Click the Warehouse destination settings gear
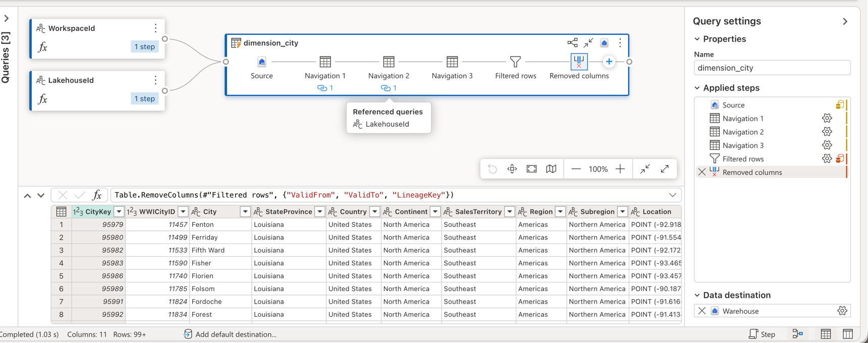 point(842,311)
